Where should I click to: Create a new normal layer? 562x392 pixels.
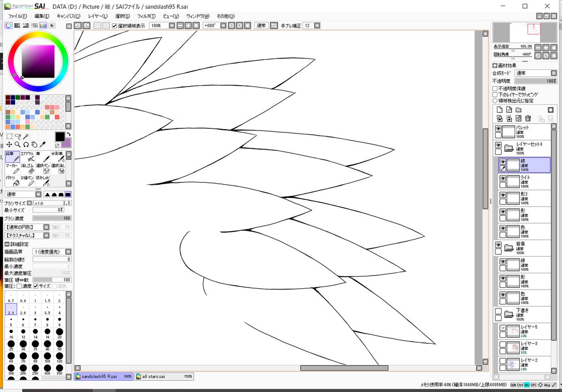click(x=499, y=109)
